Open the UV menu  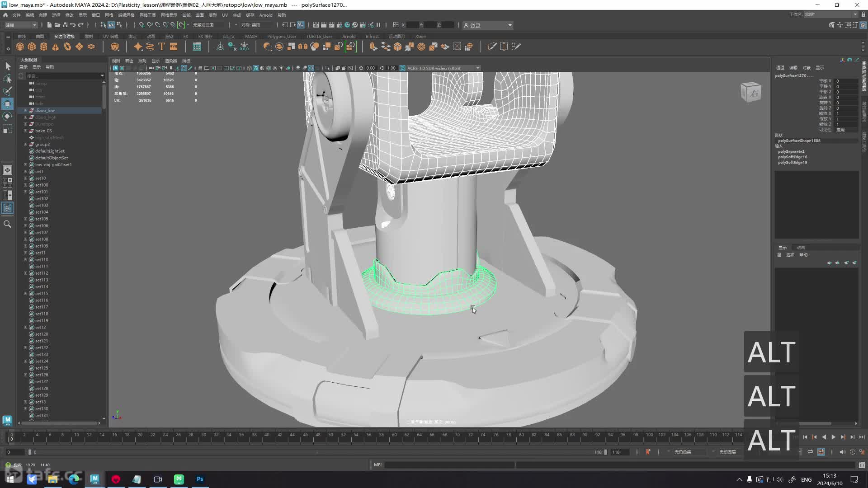pos(225,15)
